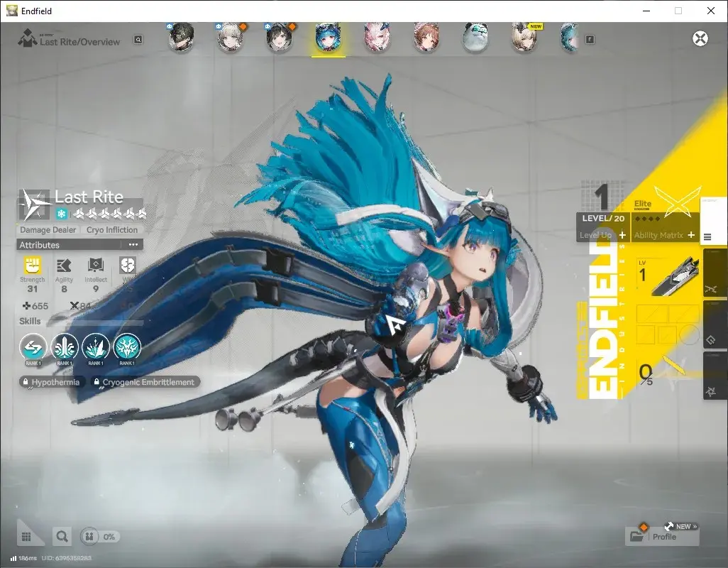The width and height of the screenshot is (728, 568).
Task: Click the Cryo element snowflake icon
Action: pos(61,214)
